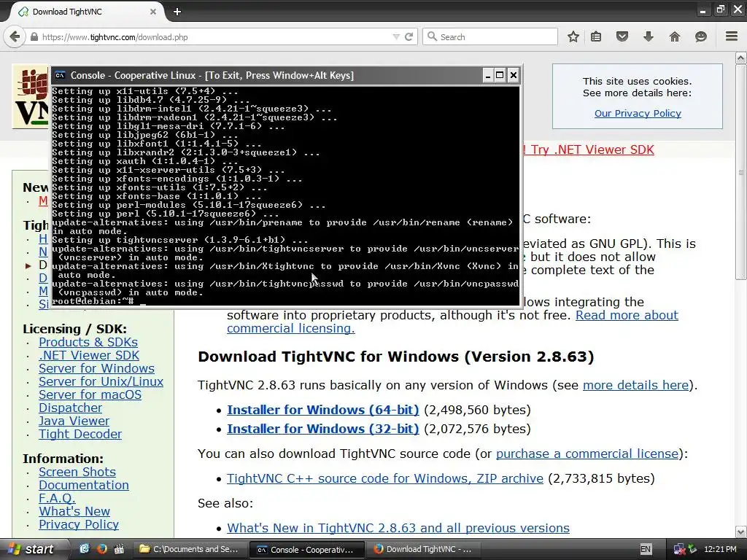This screenshot has width=747, height=560.
Task: Open Products & SDKs sidebar link
Action: pyautogui.click(x=88, y=342)
